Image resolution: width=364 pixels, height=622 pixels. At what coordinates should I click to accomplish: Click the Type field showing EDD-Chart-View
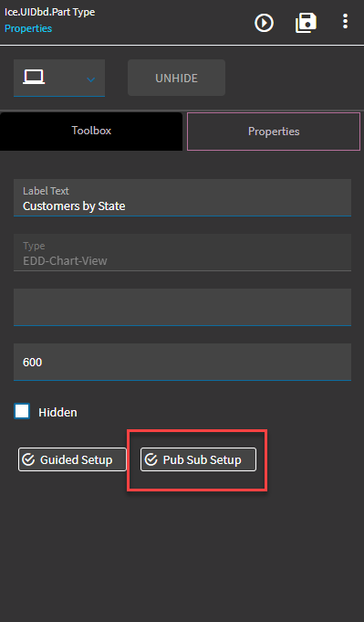tap(182, 252)
